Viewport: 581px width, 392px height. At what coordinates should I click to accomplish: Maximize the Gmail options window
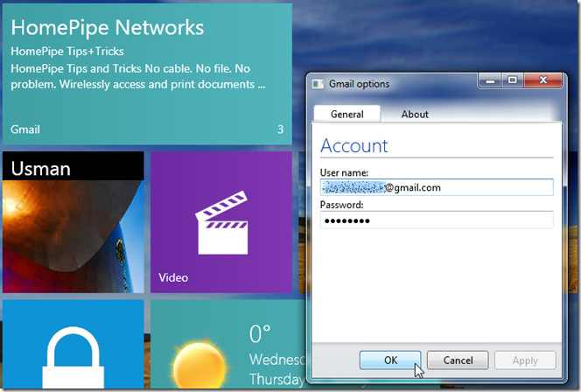tap(513, 80)
